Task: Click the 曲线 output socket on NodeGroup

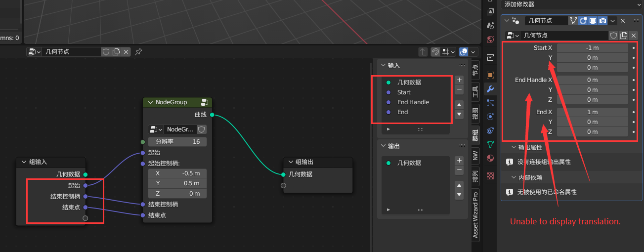Action: click(x=212, y=115)
